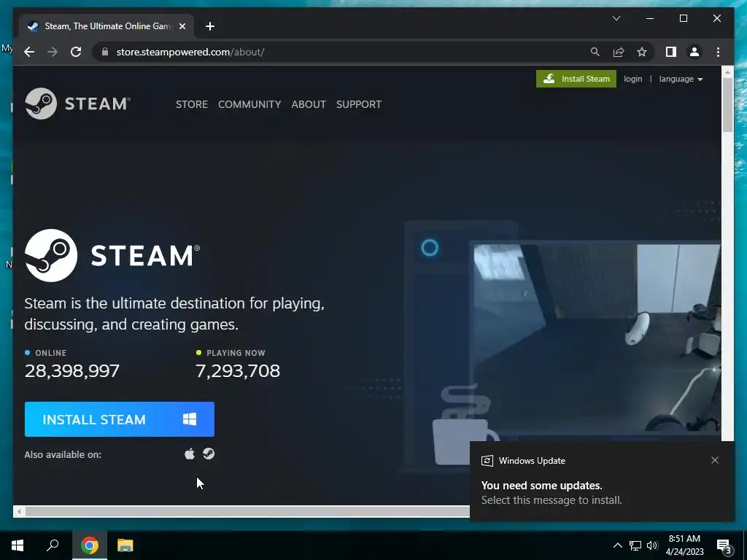Click the horizontal scrollbar left arrow
Screen dimensions: 747x560
[x=19, y=511]
